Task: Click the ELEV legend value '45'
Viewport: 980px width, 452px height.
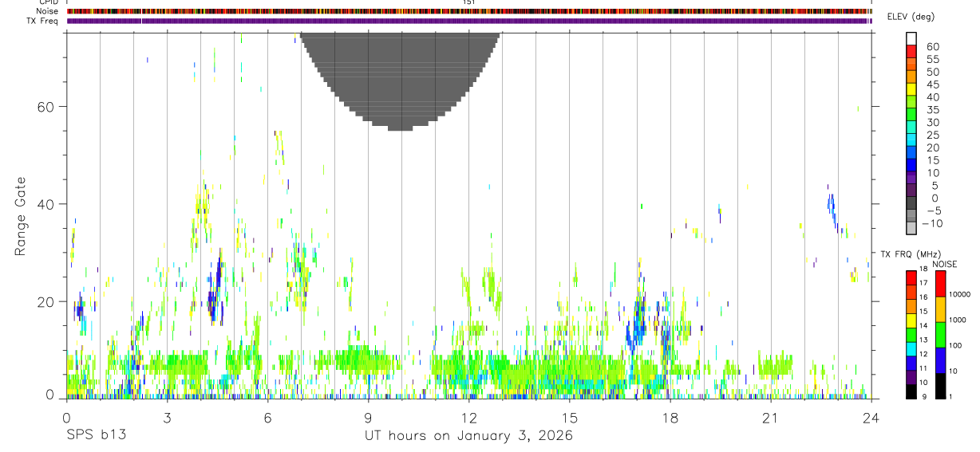Action: click(x=932, y=85)
